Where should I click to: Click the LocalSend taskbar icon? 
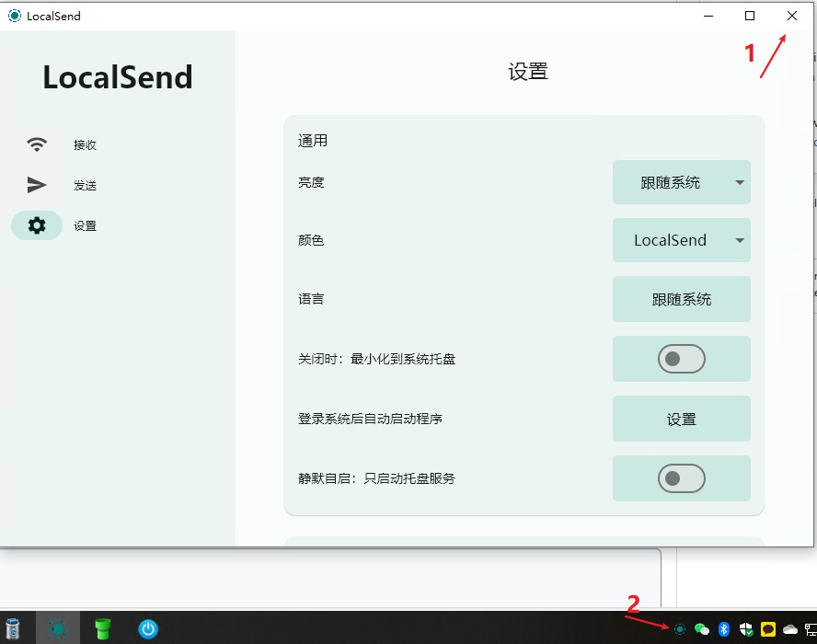pyautogui.click(x=57, y=629)
